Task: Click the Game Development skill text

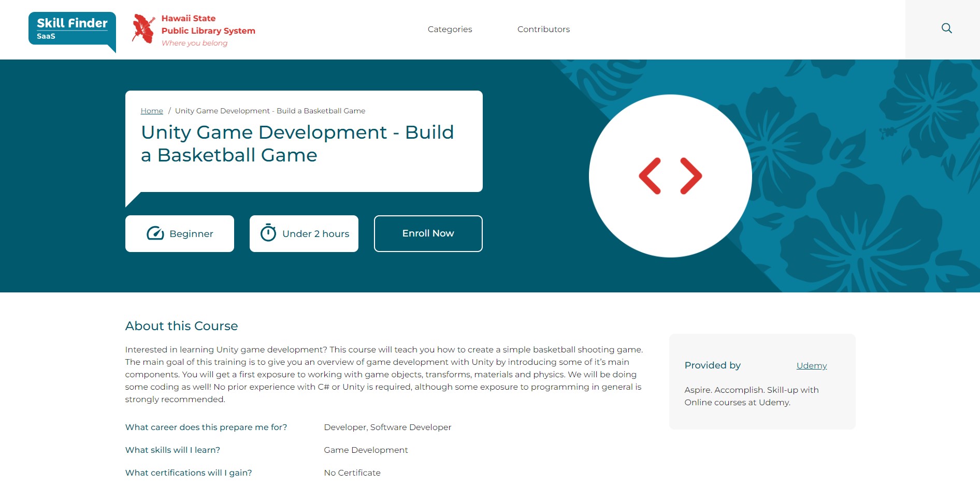Action: tap(366, 450)
